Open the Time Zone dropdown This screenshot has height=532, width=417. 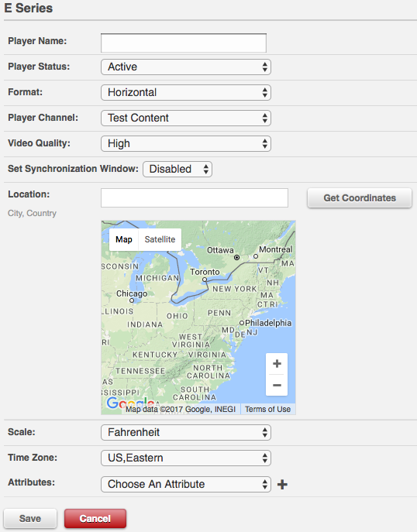[x=186, y=458]
